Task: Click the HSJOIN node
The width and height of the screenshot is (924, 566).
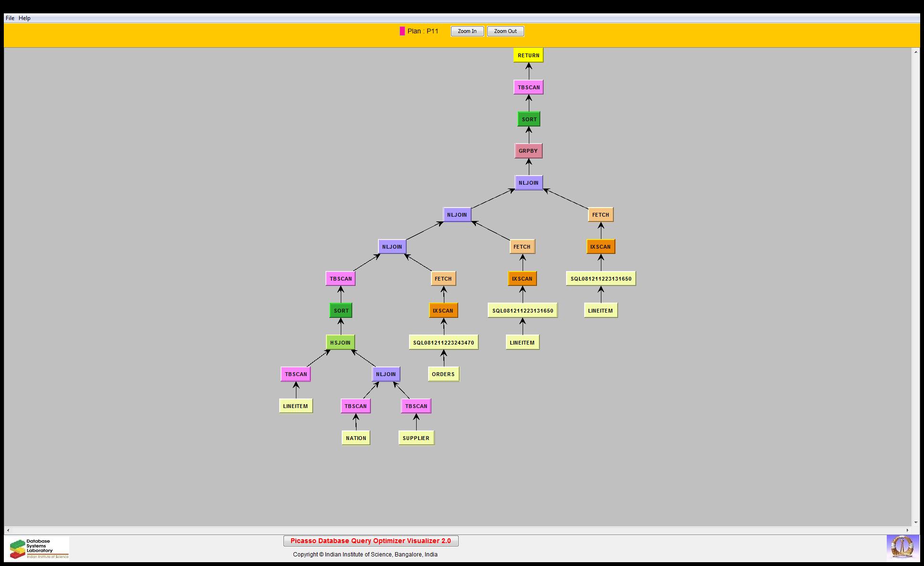Action: (x=340, y=342)
